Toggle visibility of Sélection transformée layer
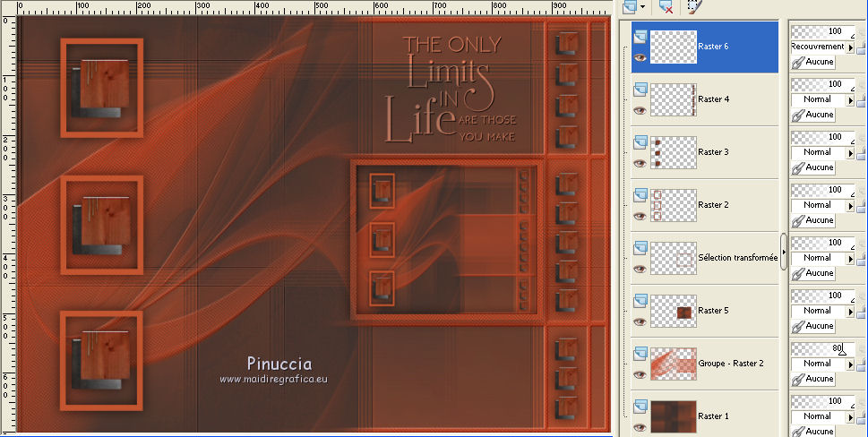Viewport: 868px width, 437px height. [640, 269]
